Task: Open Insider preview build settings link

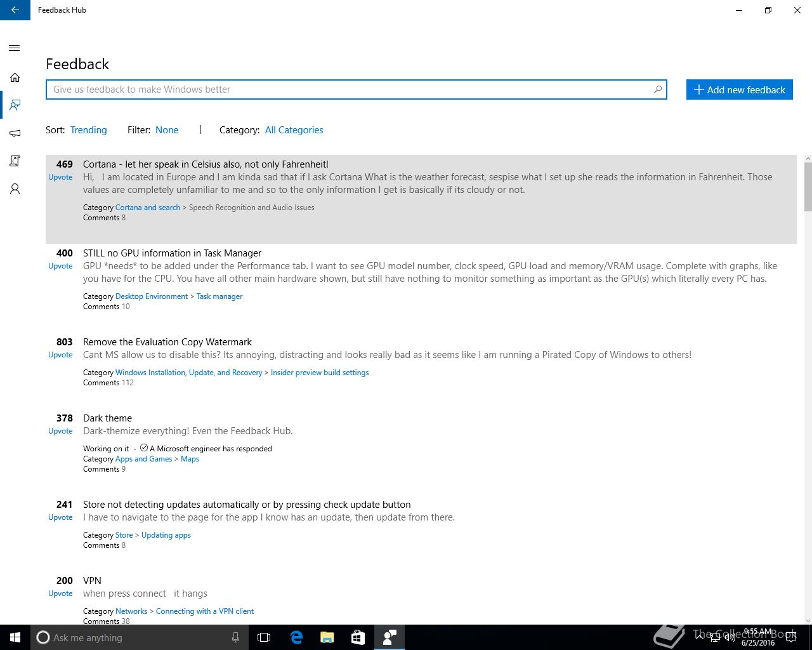Action: pos(320,373)
